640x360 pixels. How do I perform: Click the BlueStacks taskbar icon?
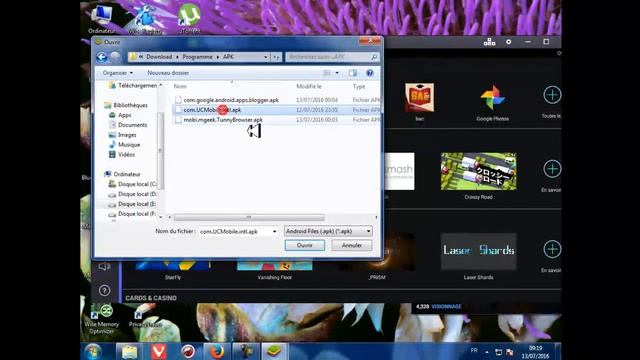[275, 351]
